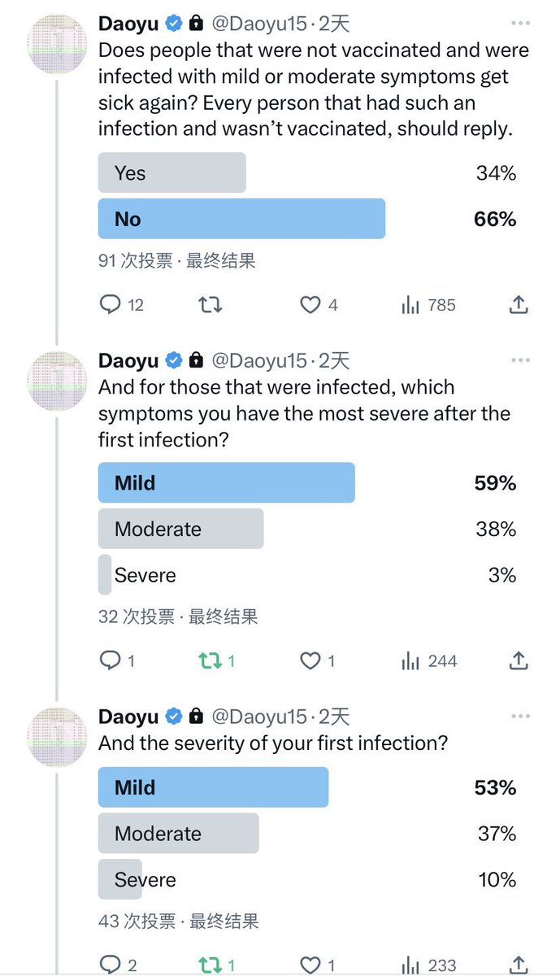
Task: Like the most severe symptoms tweet
Action: [310, 661]
